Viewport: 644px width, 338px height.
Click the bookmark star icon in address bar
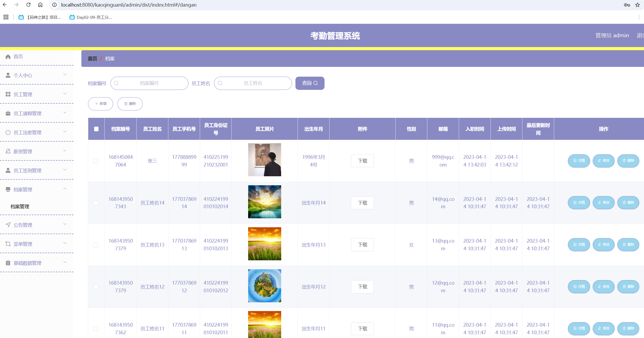point(637,5)
